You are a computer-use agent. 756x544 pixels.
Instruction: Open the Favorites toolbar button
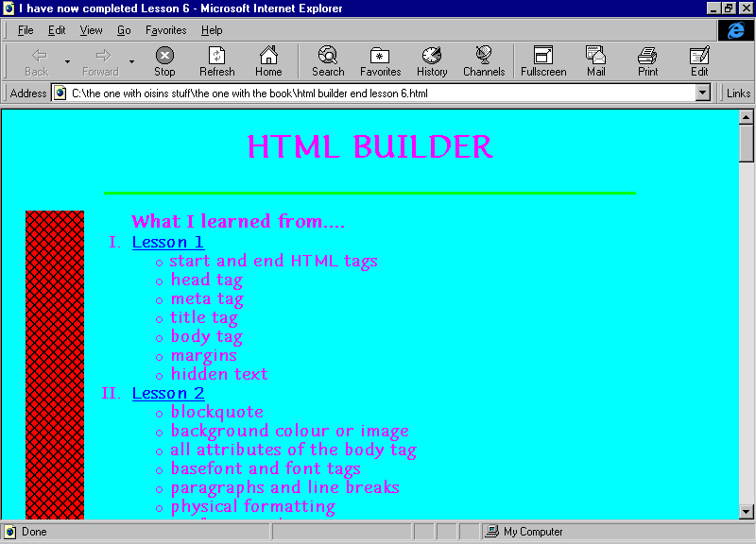click(x=381, y=61)
